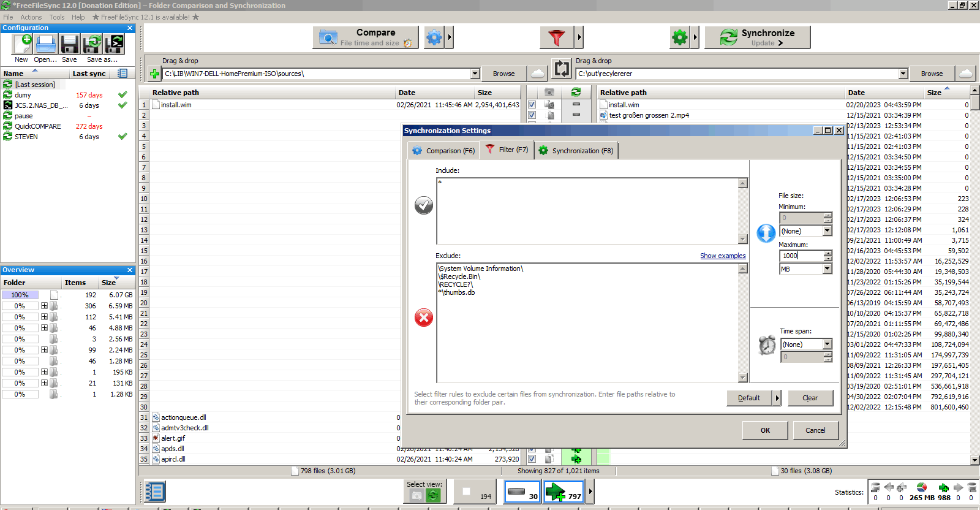Select the dumy configuration
Image resolution: width=980 pixels, height=510 pixels.
[x=23, y=95]
